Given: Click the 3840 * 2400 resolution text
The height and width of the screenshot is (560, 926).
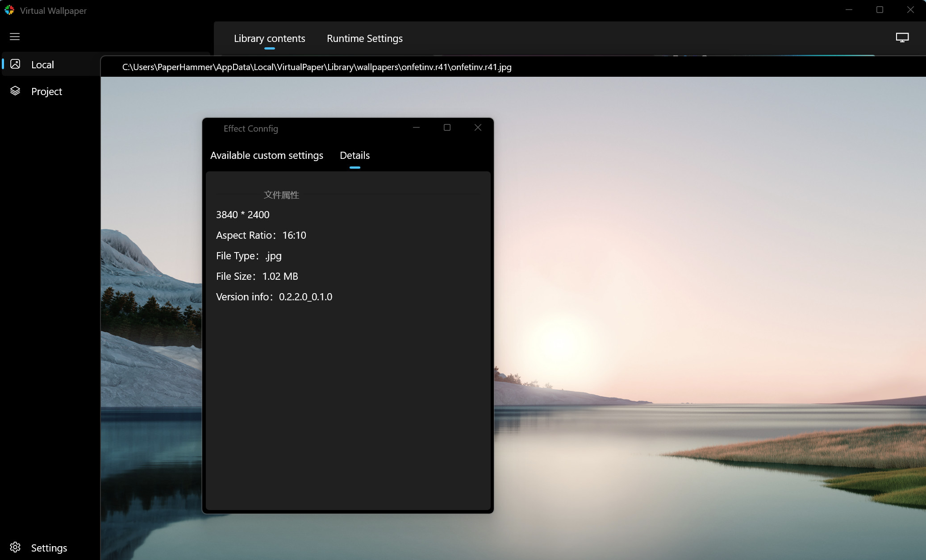Looking at the screenshot, I should (x=242, y=215).
